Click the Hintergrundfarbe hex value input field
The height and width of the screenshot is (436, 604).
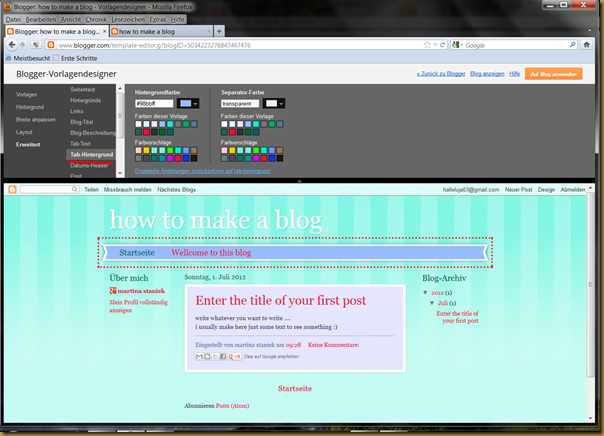[154, 103]
